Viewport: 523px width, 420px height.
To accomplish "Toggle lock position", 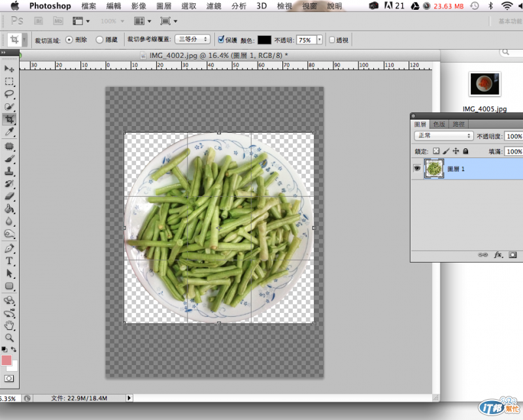I will (x=456, y=151).
